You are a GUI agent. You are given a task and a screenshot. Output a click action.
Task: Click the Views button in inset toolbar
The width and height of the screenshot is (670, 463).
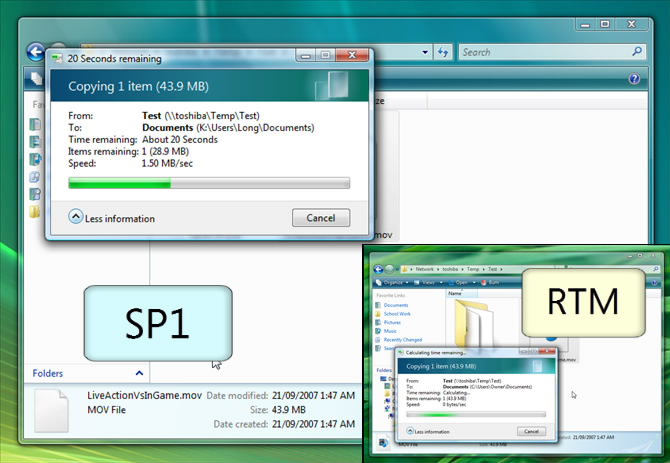click(x=424, y=282)
